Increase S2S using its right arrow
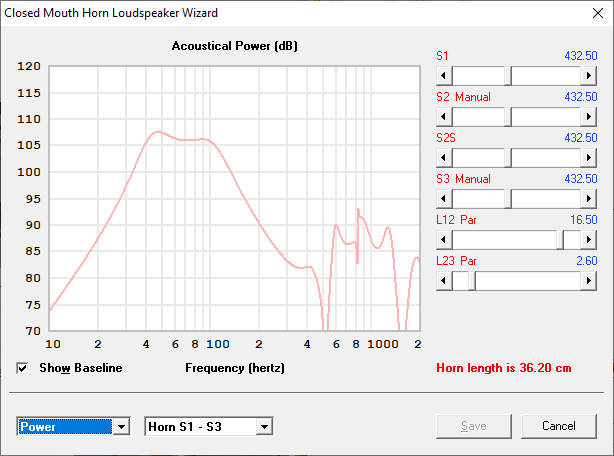The width and height of the screenshot is (614, 456). tap(589, 158)
